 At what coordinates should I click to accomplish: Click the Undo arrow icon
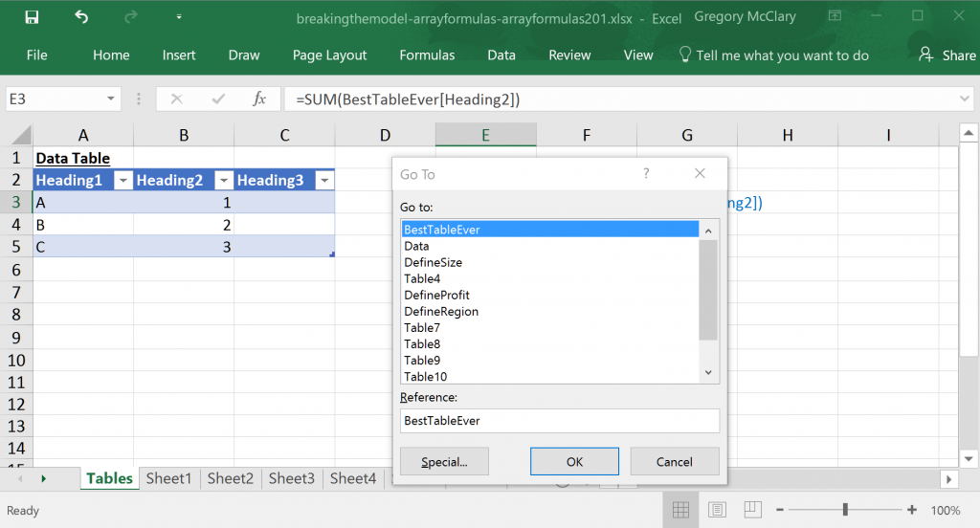pyautogui.click(x=81, y=17)
